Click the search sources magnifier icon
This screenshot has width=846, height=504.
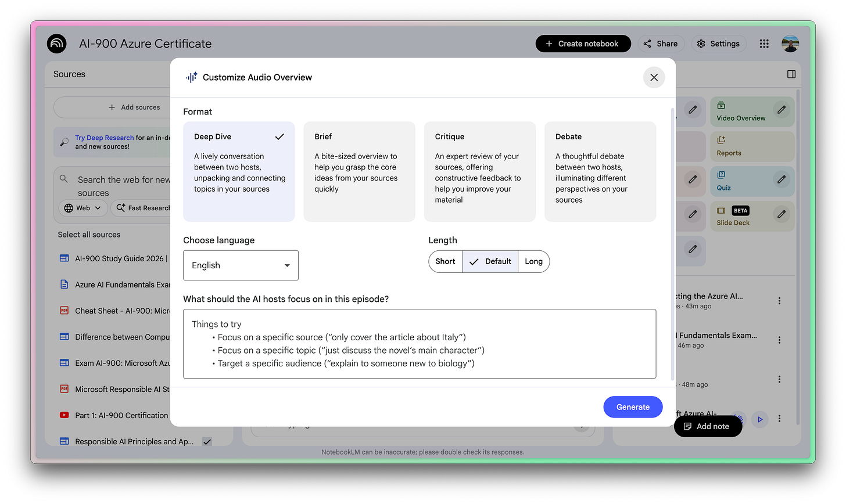tap(64, 179)
